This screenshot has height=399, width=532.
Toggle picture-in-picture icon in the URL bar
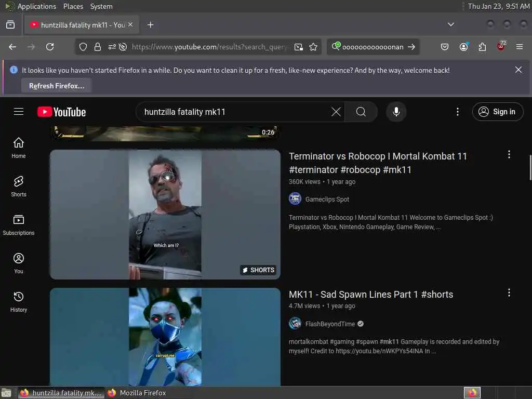click(x=299, y=47)
